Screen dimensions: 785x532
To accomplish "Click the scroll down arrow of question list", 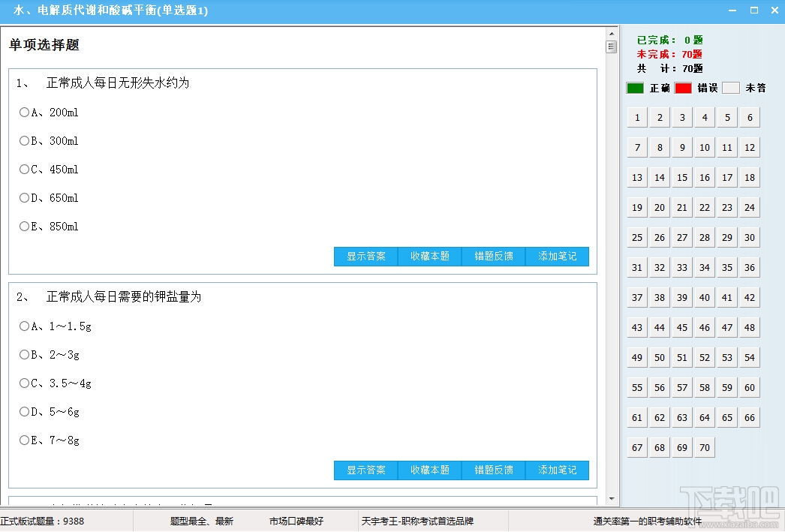I will click(x=612, y=499).
